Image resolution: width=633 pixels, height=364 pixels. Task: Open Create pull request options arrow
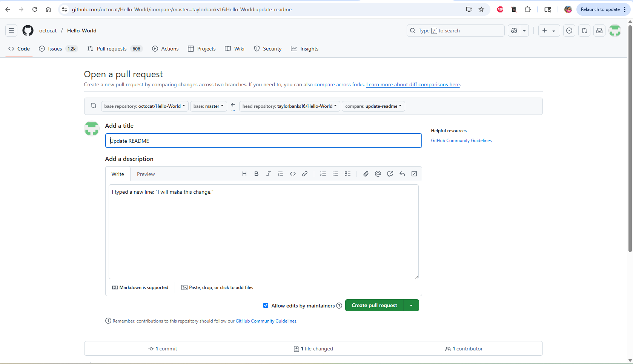pos(411,305)
